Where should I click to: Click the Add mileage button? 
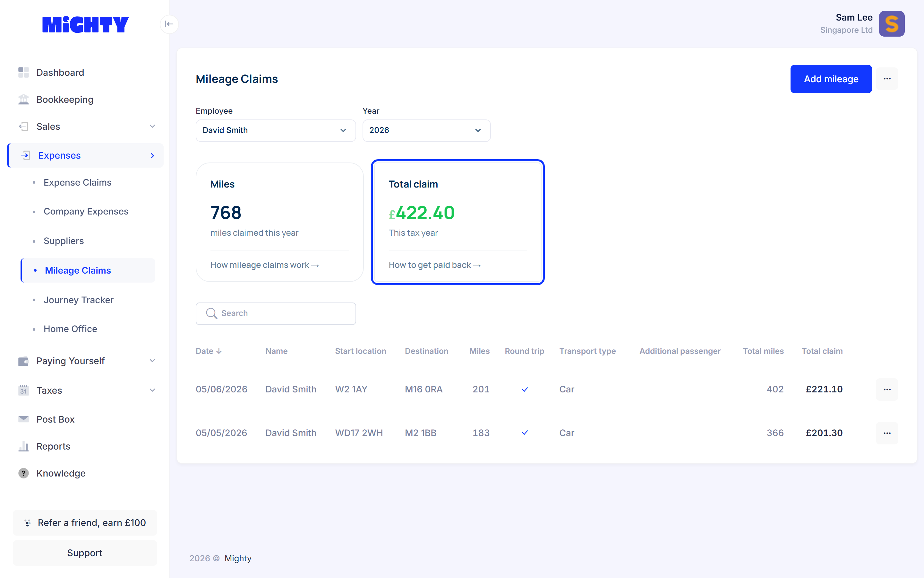point(831,79)
